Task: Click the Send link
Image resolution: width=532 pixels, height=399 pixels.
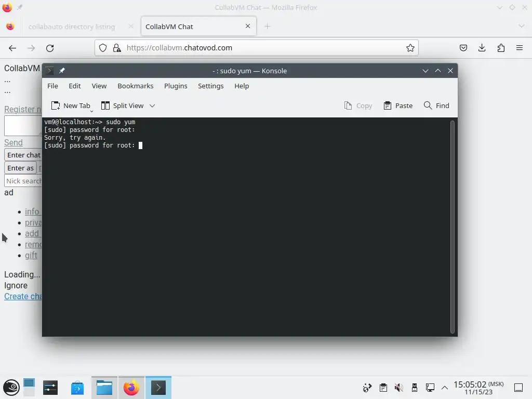Action: pyautogui.click(x=13, y=142)
